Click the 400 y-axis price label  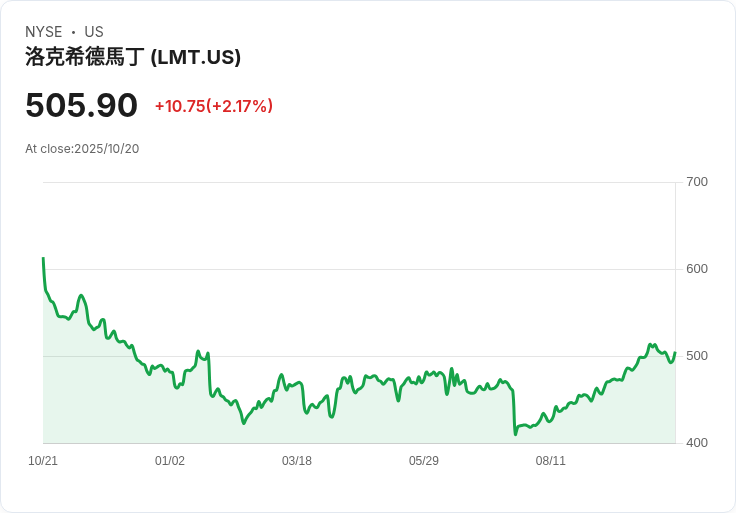tap(697, 443)
